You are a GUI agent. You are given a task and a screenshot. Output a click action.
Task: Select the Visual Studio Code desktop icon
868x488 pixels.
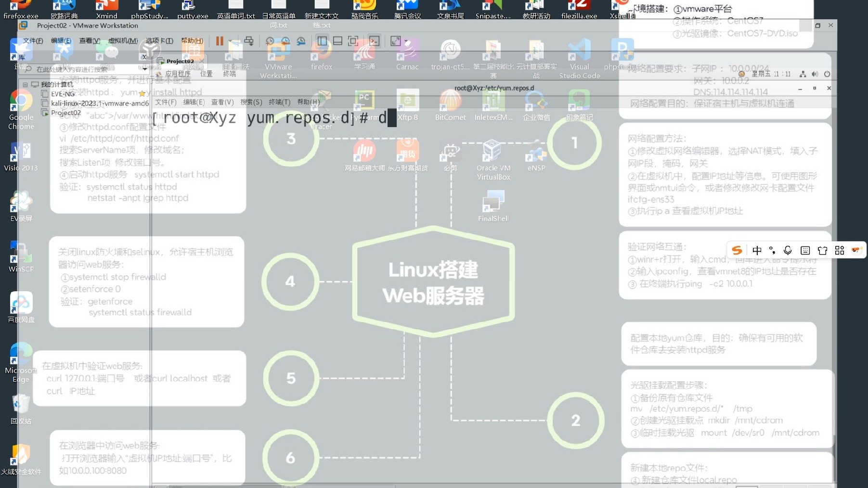(580, 59)
